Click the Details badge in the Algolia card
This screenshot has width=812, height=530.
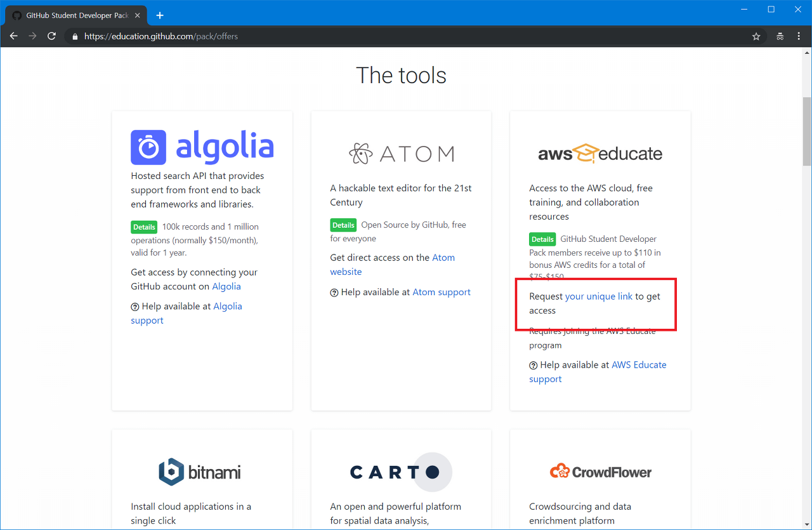coord(144,227)
